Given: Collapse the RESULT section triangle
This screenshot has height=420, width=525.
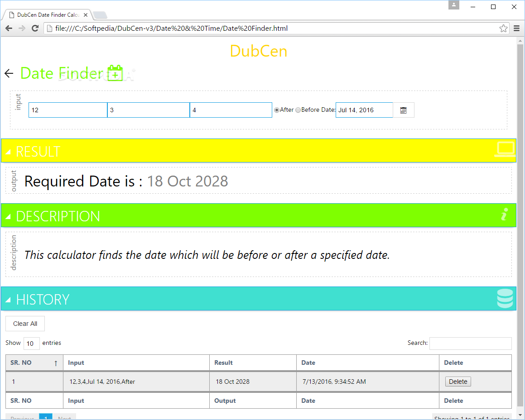Looking at the screenshot, I should pos(8,152).
